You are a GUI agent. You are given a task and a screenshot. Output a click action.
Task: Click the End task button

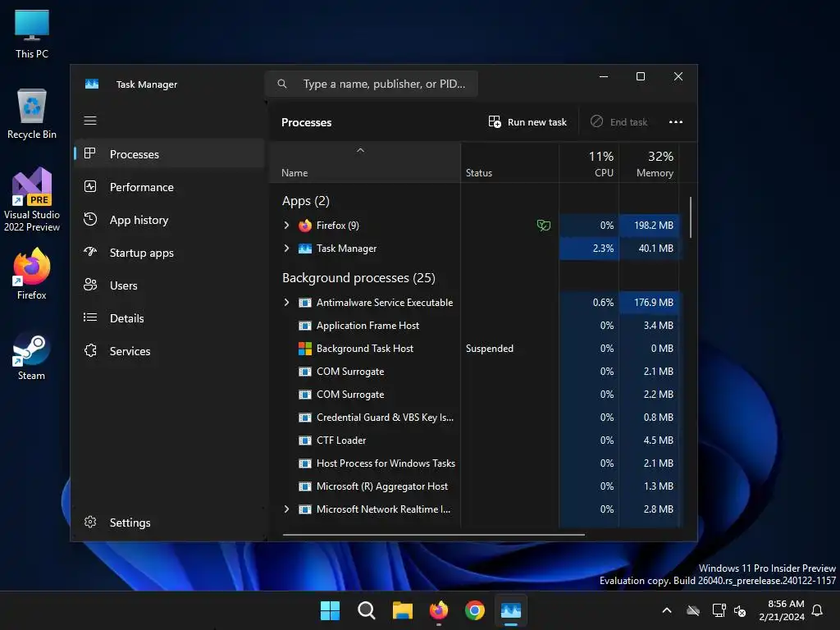pyautogui.click(x=620, y=122)
